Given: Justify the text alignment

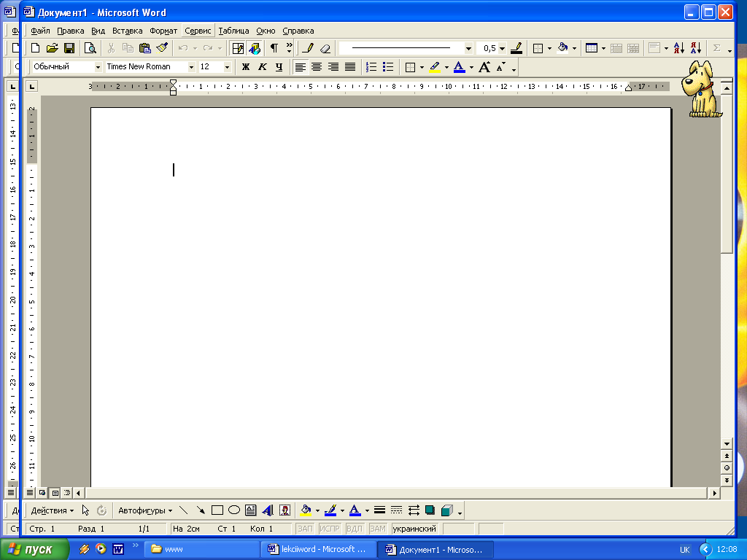Looking at the screenshot, I should [x=349, y=67].
